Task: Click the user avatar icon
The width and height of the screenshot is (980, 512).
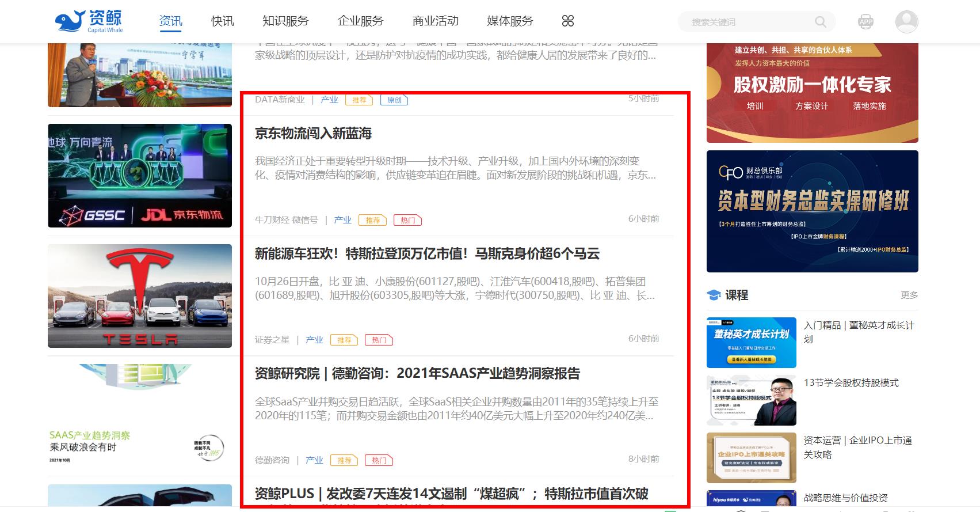Action: pyautogui.click(x=906, y=22)
